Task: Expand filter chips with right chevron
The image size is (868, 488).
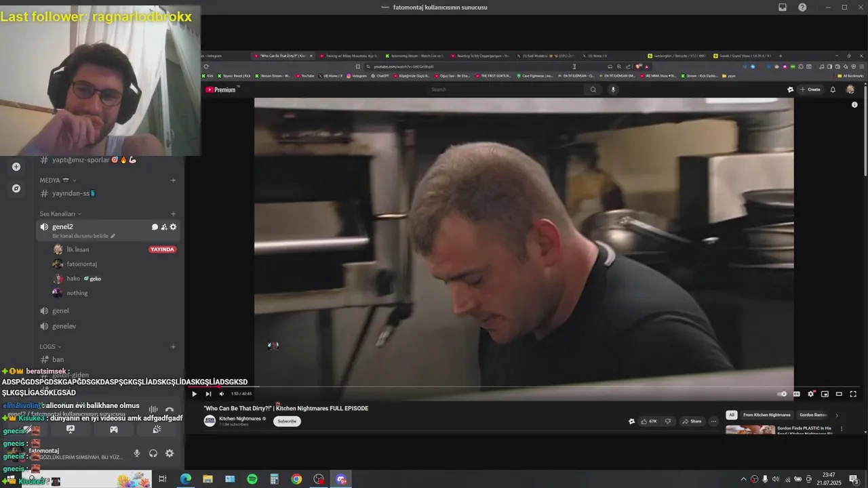Action: tap(837, 415)
